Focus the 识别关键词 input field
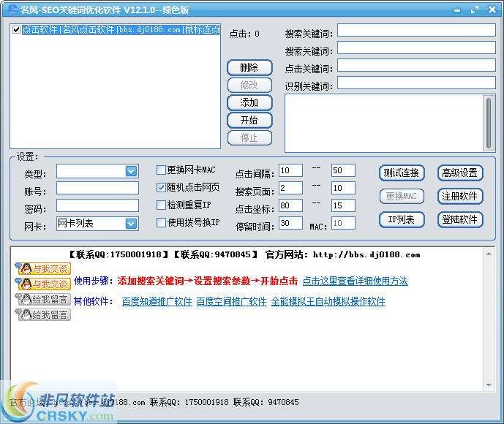Viewport: 504px width, 424px height. point(416,83)
